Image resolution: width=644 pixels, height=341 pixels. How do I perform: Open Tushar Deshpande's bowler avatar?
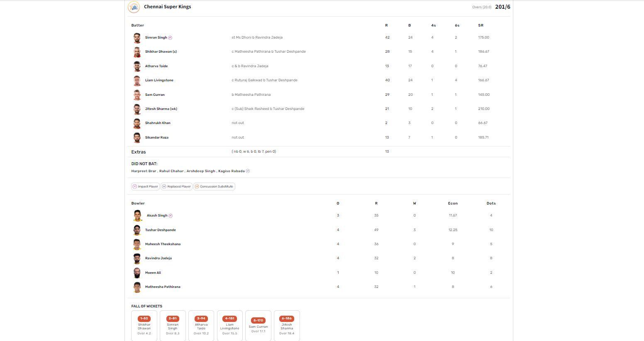(x=137, y=230)
